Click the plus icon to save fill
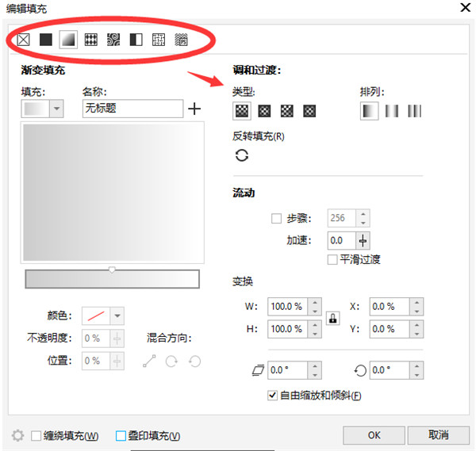Image resolution: width=476 pixels, height=451 pixels. click(194, 109)
